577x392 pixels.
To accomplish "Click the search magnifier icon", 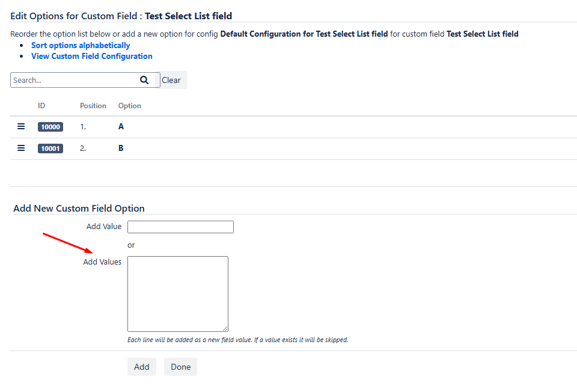I will click(x=144, y=79).
